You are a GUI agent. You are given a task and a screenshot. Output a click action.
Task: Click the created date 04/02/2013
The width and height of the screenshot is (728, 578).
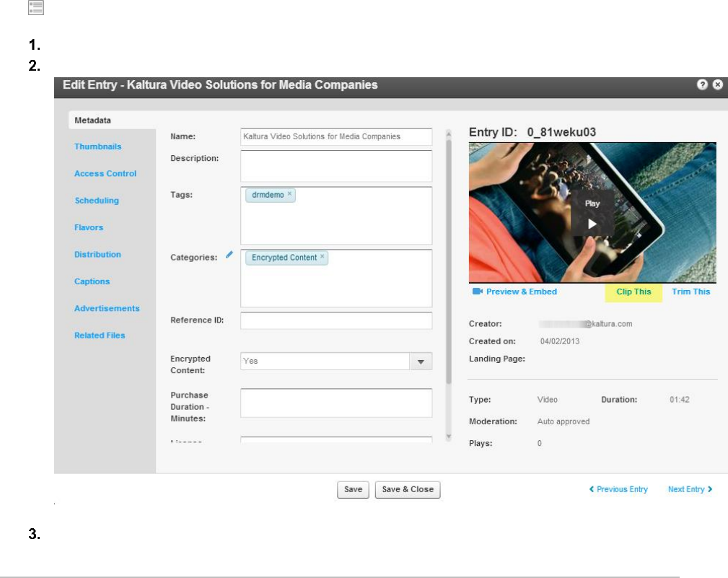pos(559,341)
